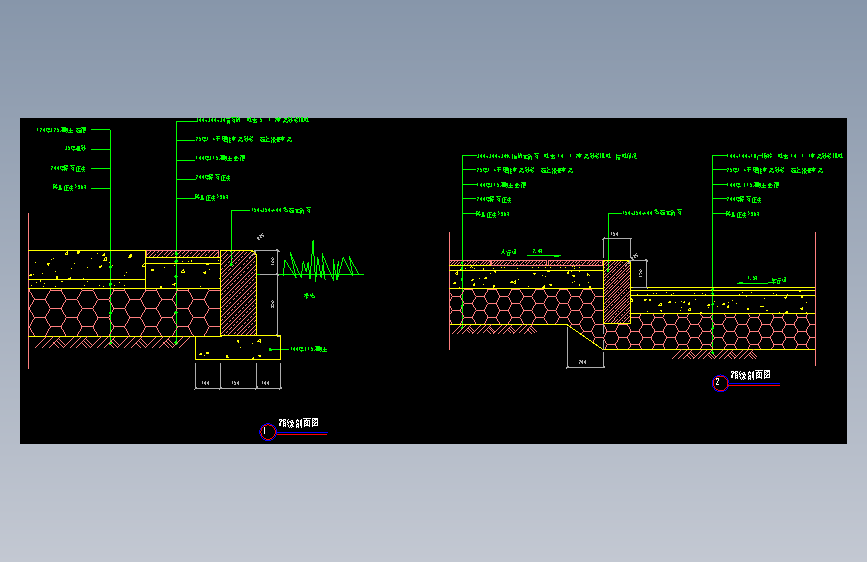Click the 150 dimension above the right curb
The height and width of the screenshot is (562, 867).
point(614,235)
